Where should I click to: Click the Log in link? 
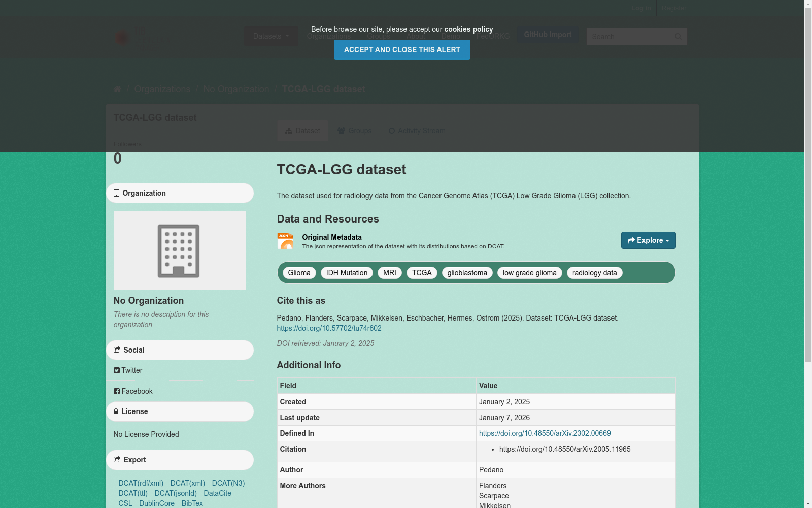pyautogui.click(x=641, y=8)
